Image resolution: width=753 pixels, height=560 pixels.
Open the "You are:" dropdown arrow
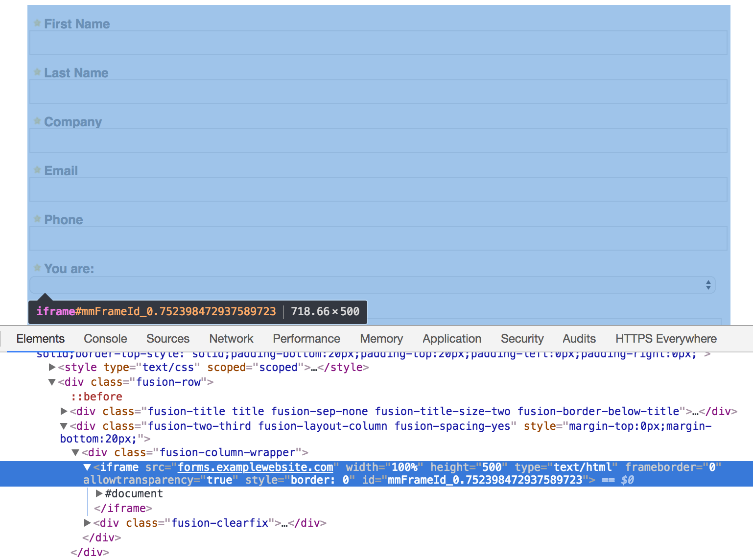coord(708,285)
